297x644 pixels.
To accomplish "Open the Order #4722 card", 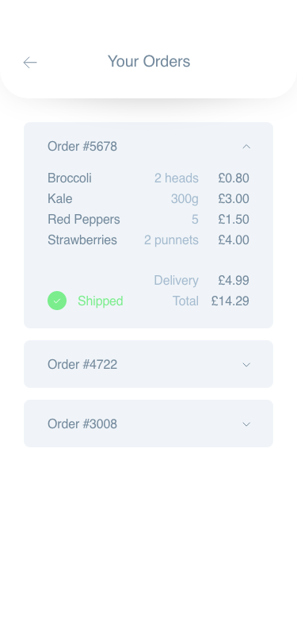I will (149, 364).
